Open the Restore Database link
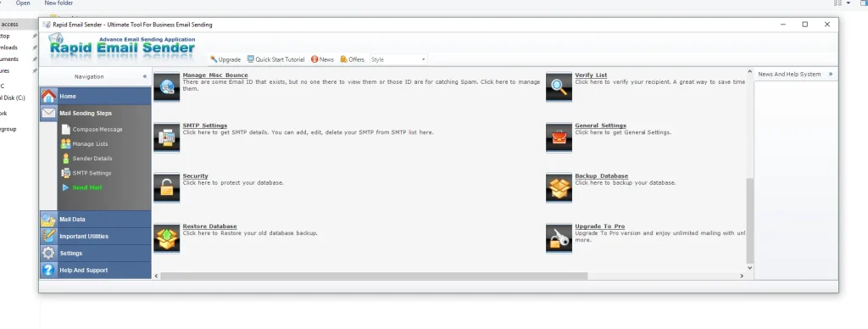868x329 pixels. pyautogui.click(x=210, y=226)
